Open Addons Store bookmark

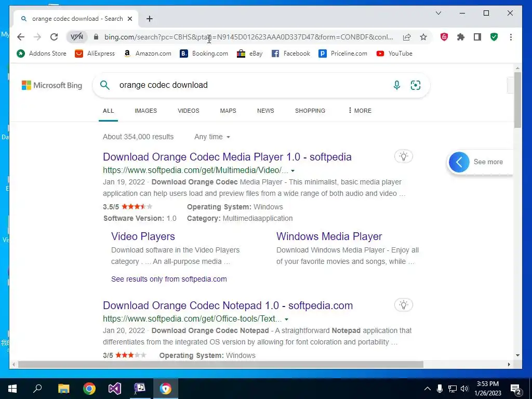pyautogui.click(x=42, y=54)
